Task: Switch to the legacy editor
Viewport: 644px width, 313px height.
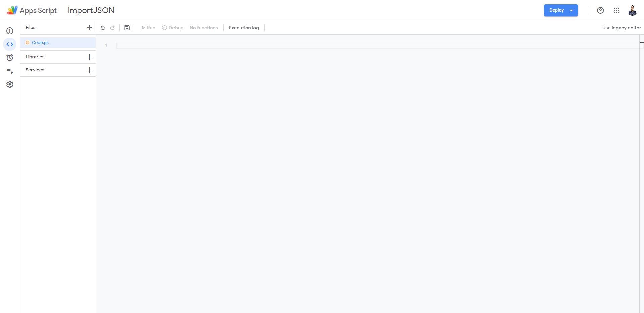Action: (621, 28)
